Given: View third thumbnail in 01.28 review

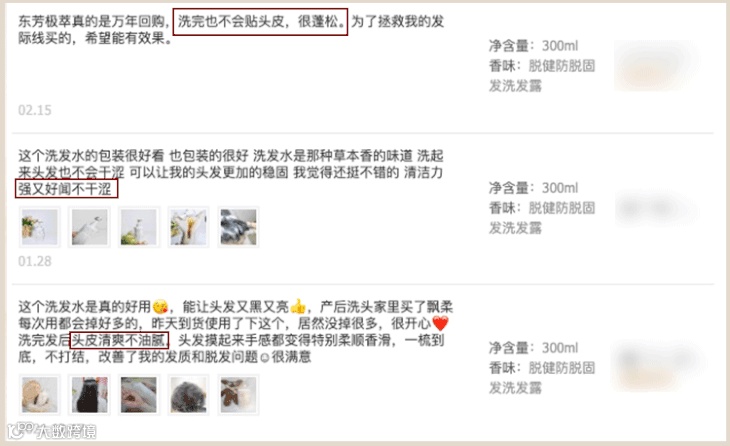Looking at the screenshot, I should click(139, 227).
